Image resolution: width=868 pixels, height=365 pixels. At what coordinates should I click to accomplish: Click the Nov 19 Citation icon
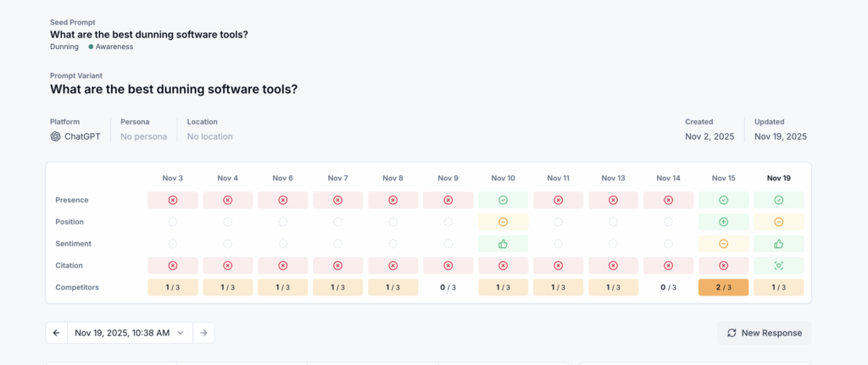pos(778,266)
